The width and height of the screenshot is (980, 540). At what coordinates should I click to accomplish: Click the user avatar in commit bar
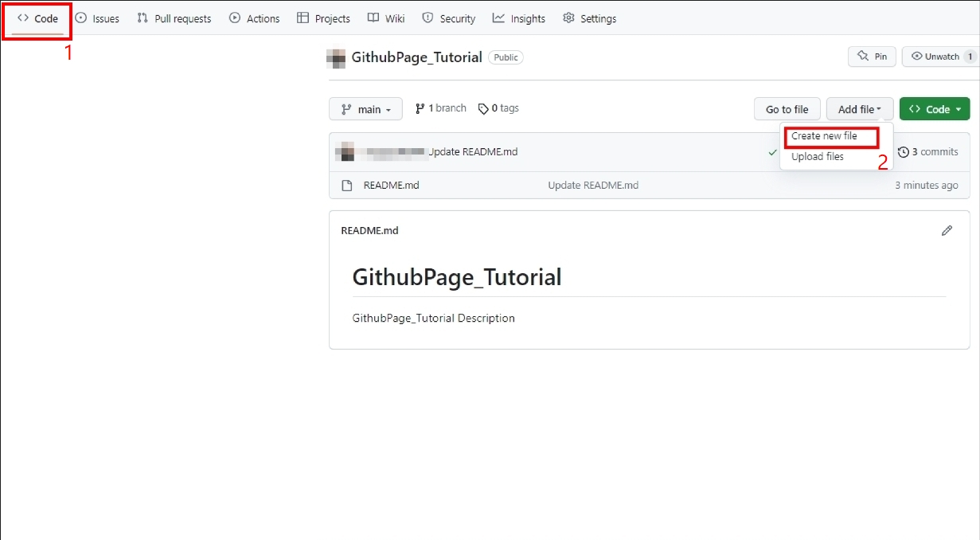[x=344, y=151]
